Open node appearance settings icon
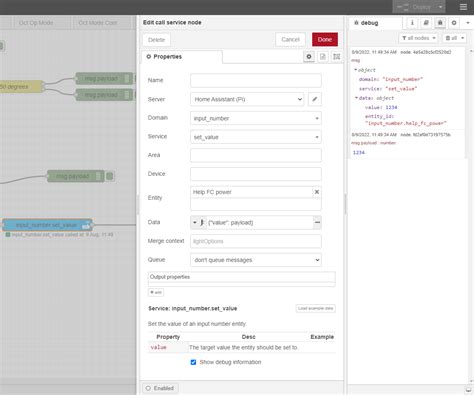 coord(337,57)
